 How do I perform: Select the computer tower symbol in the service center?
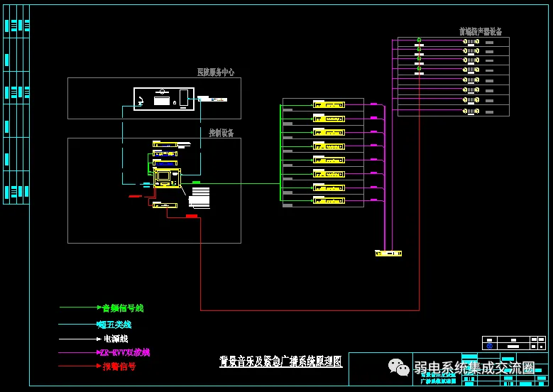(x=184, y=98)
